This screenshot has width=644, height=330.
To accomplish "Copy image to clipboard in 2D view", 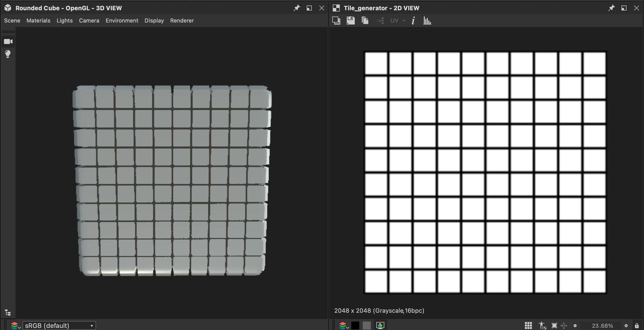I will [x=365, y=20].
